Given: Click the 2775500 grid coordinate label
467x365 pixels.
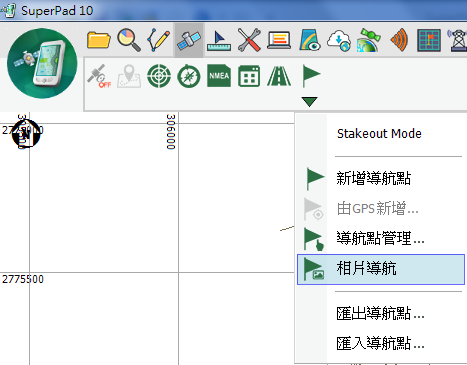Looking at the screenshot, I should click(23, 279).
